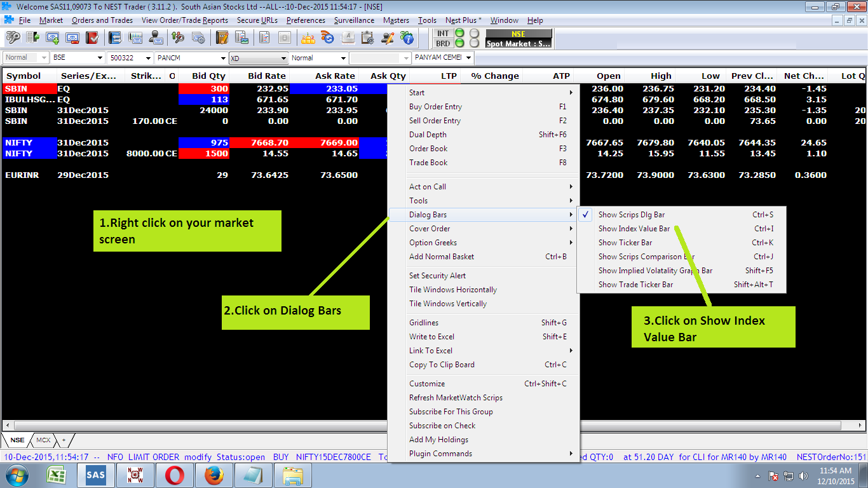Click the grey letter A key icon
Screen dimensions: 868x488
tap(348, 37)
